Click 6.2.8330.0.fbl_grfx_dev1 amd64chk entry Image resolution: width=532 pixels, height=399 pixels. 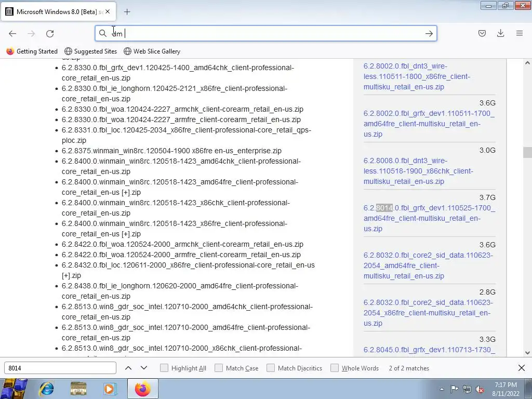[178, 73]
